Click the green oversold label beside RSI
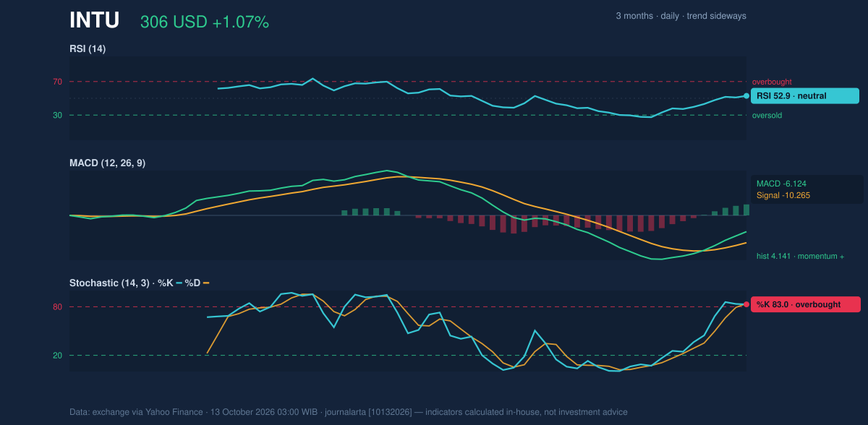This screenshot has width=868, height=425. pos(767,115)
